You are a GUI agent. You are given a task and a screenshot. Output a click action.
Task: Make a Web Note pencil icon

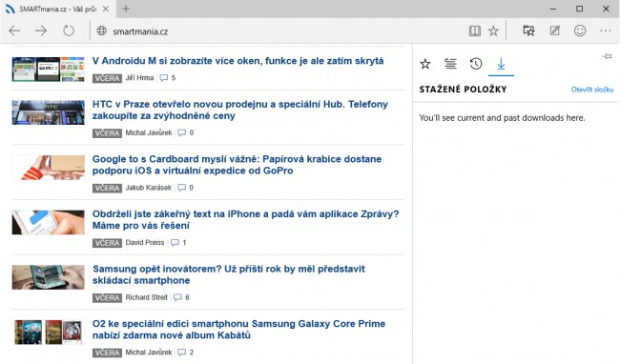[554, 30]
